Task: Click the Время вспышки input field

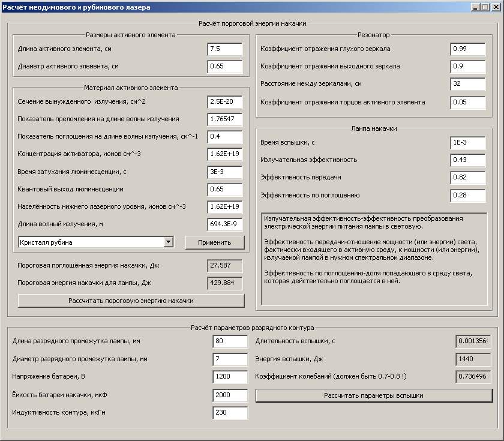Action: (x=467, y=143)
